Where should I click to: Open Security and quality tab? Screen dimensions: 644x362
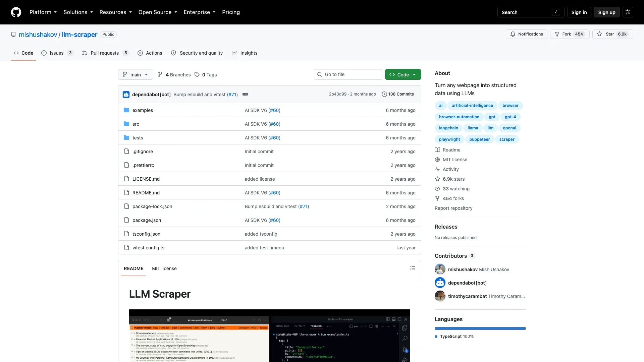coord(197,53)
